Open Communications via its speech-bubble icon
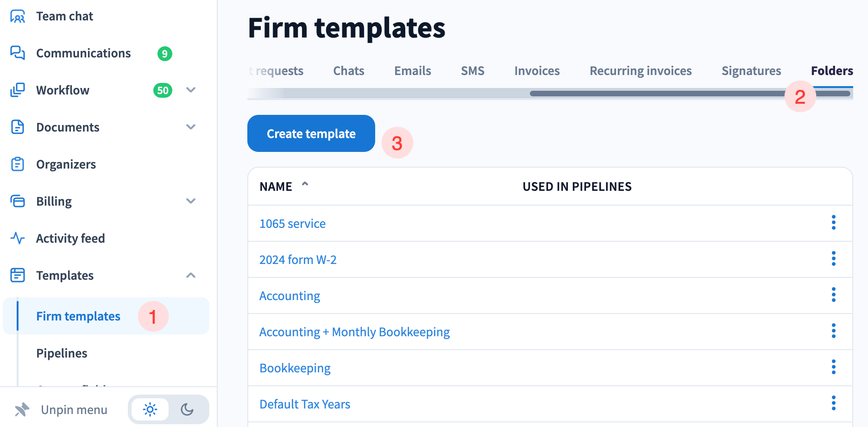Viewport: 868px width, 427px height. [x=18, y=53]
